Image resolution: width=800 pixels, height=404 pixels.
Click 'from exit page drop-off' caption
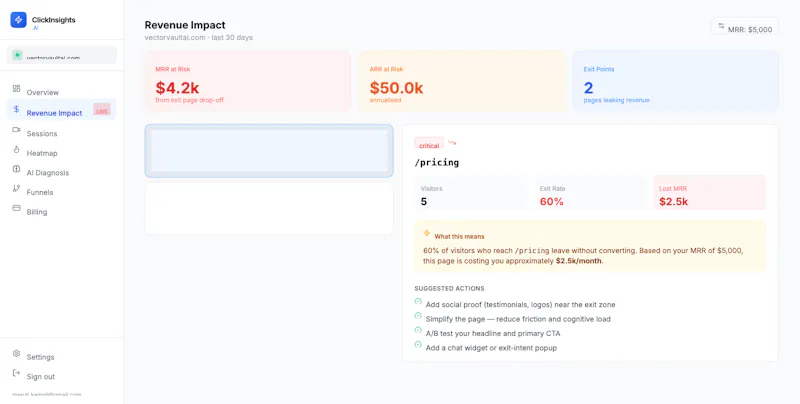click(x=189, y=100)
